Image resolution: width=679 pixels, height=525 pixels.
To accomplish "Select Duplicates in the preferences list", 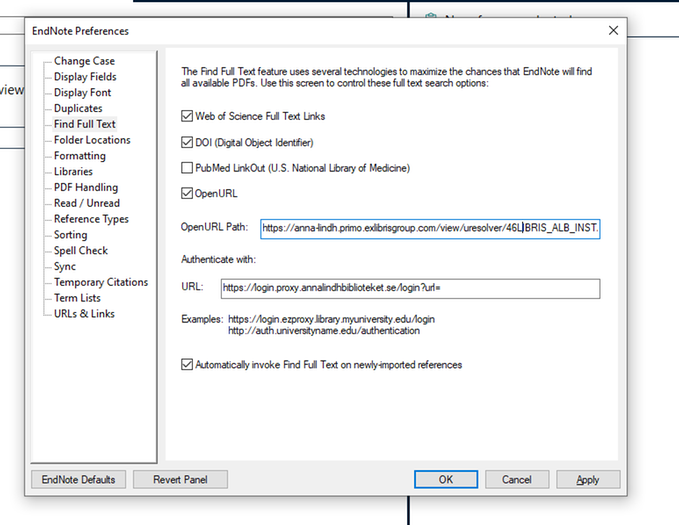I will click(78, 108).
